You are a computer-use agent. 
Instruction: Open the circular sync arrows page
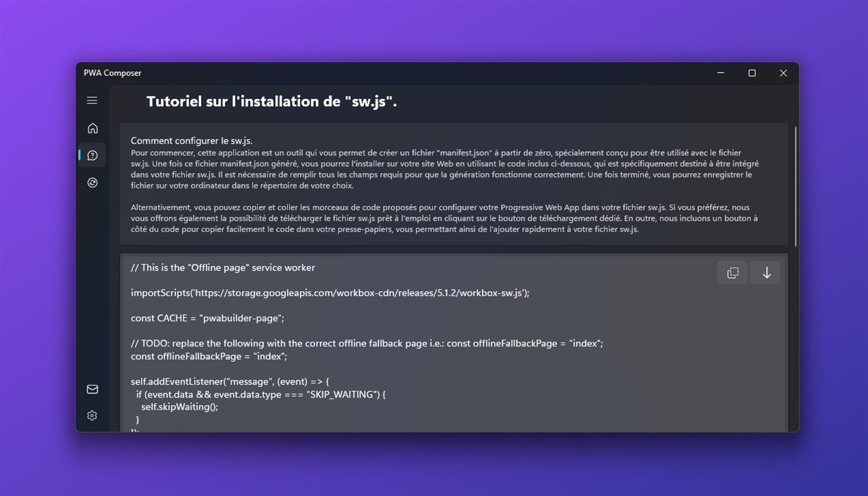(x=93, y=183)
